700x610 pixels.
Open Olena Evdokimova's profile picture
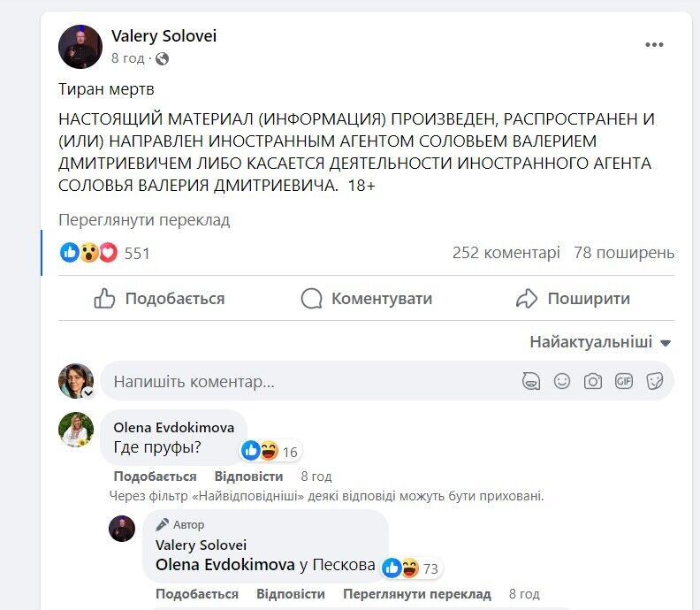tap(76, 431)
